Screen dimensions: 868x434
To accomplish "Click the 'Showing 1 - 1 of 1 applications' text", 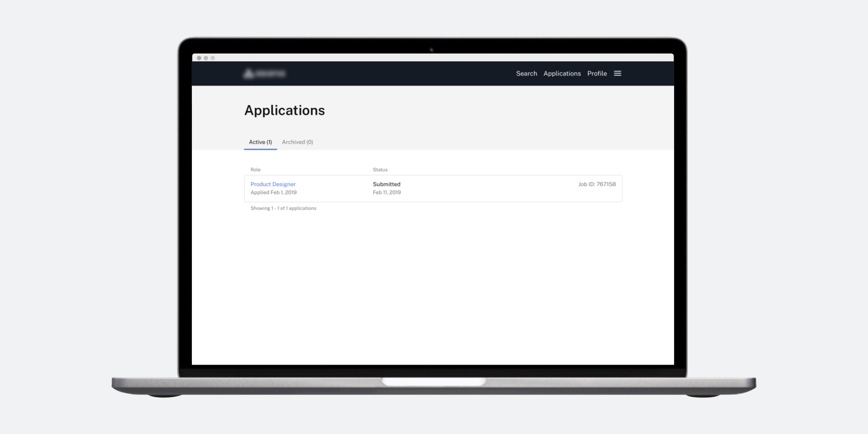I will pyautogui.click(x=283, y=208).
